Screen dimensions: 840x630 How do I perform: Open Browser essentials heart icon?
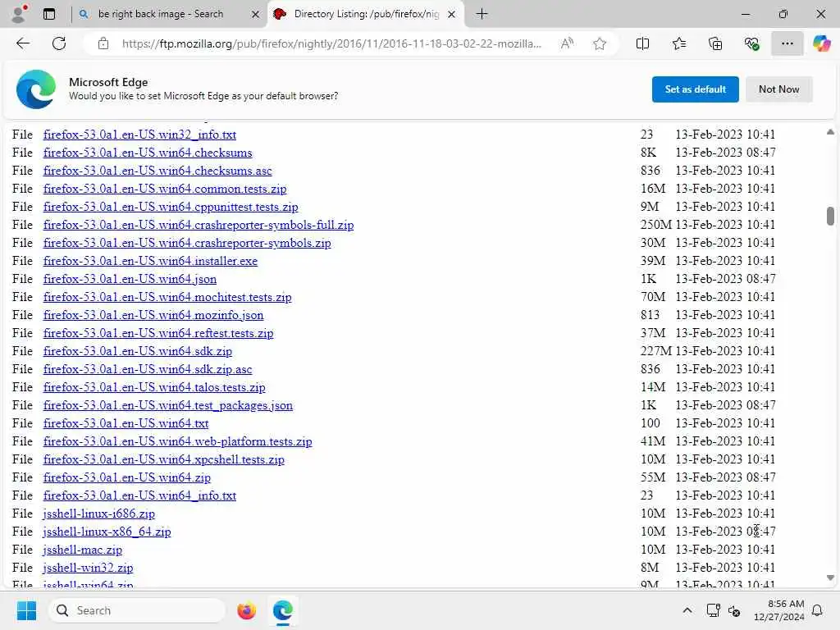click(751, 43)
